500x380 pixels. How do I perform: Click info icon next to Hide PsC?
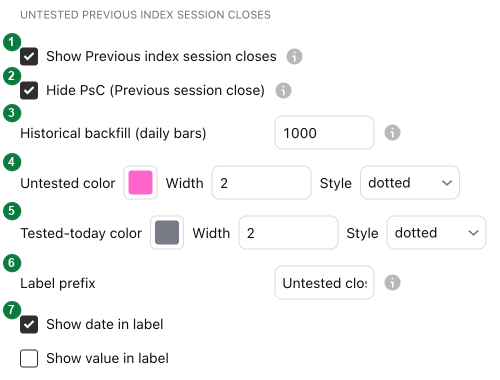click(283, 90)
